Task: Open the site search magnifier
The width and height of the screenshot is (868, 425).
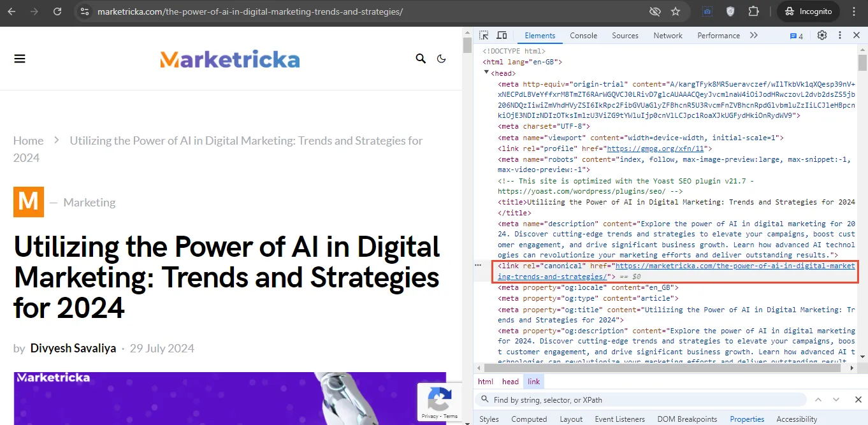Action: point(421,59)
